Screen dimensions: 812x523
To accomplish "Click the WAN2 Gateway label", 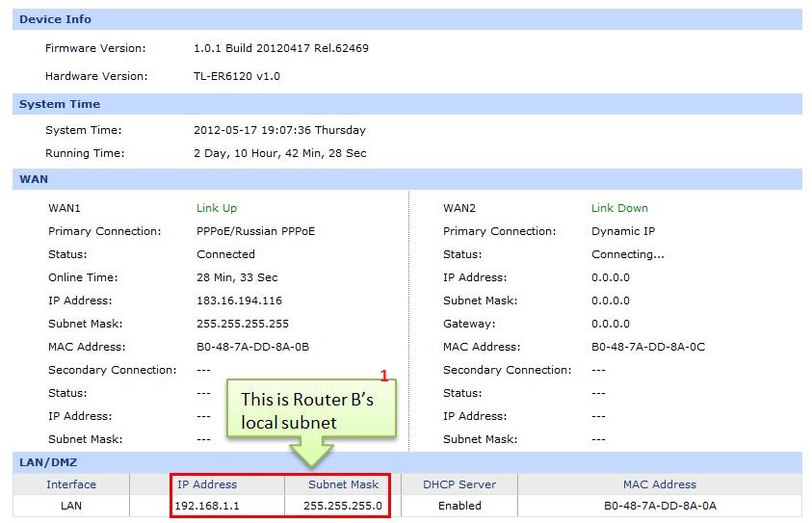I will 469,324.
